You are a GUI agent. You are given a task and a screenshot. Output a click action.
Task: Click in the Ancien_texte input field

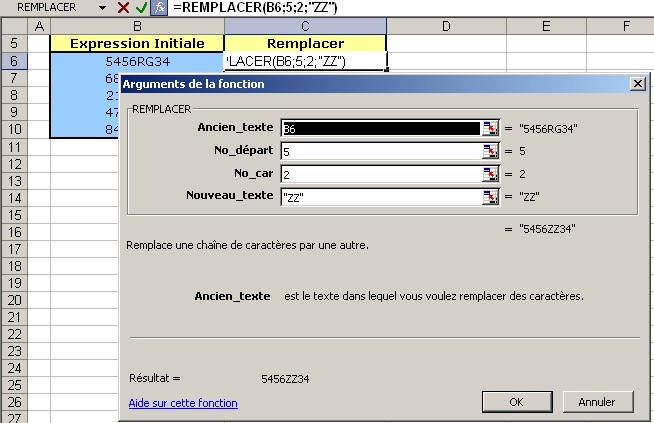click(380, 128)
